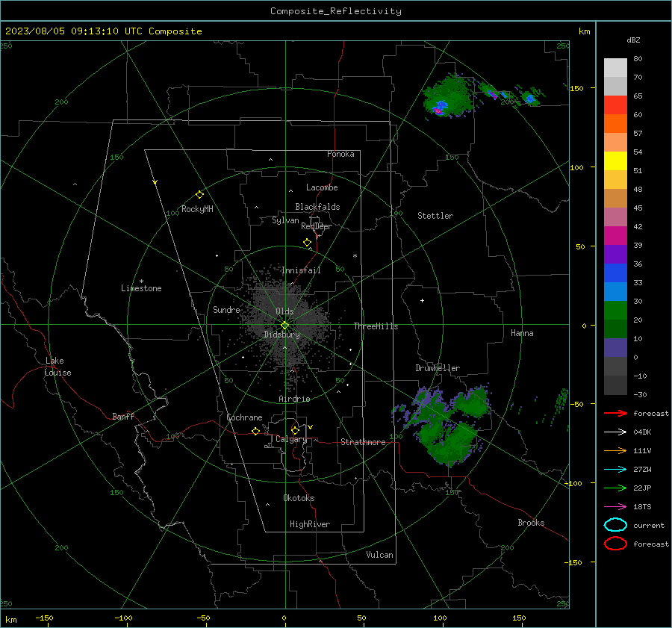This screenshot has width=672, height=628.
Task: Click the Lacombe label
Action: (x=322, y=187)
